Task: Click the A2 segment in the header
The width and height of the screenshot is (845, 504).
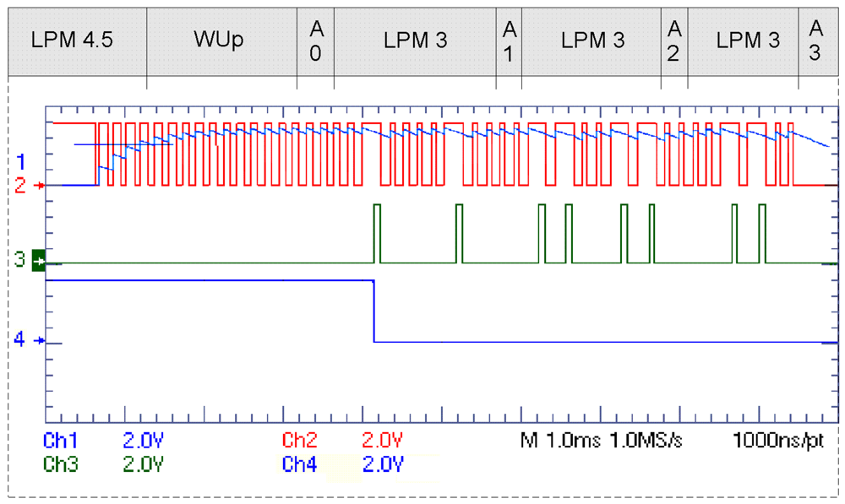Action: pyautogui.click(x=673, y=41)
